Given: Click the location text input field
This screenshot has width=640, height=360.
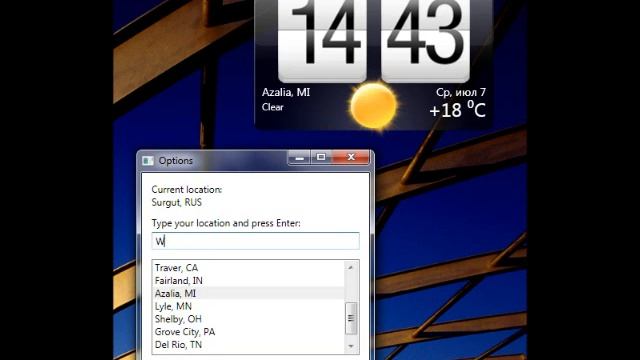Looking at the screenshot, I should point(256,241).
